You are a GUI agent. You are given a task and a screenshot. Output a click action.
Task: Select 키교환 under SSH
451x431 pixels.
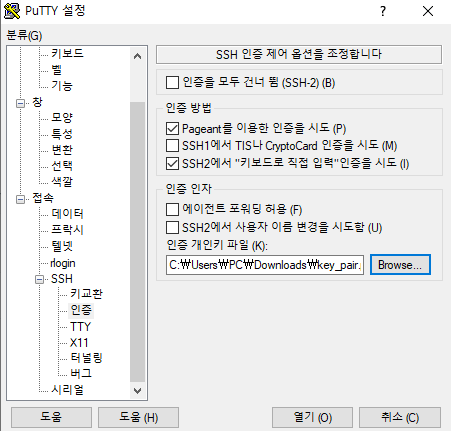[x=86, y=294]
